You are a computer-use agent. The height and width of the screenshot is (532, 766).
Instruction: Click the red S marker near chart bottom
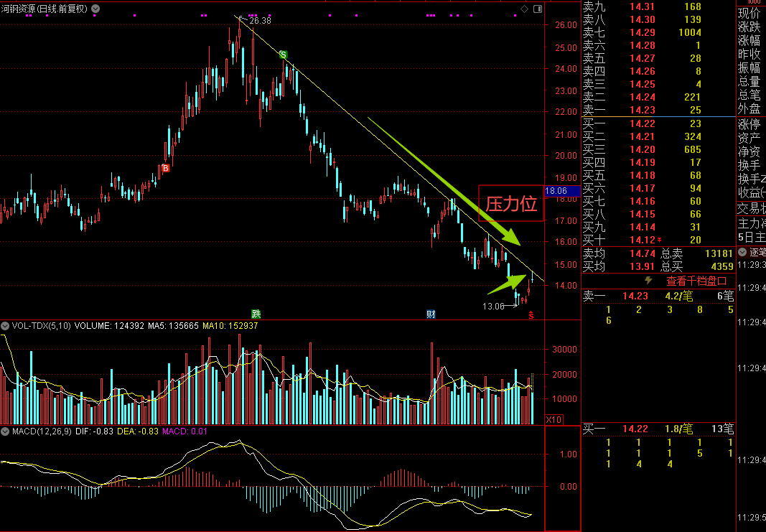point(531,316)
